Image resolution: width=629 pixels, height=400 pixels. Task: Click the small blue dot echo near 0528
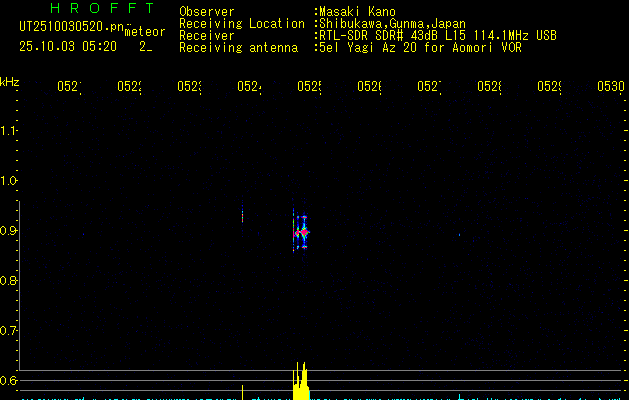point(459,235)
